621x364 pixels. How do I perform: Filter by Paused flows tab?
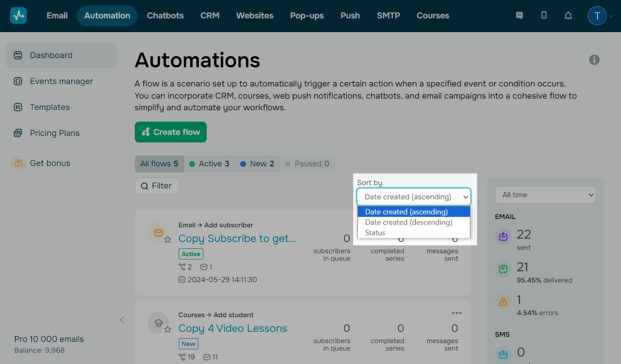[307, 164]
